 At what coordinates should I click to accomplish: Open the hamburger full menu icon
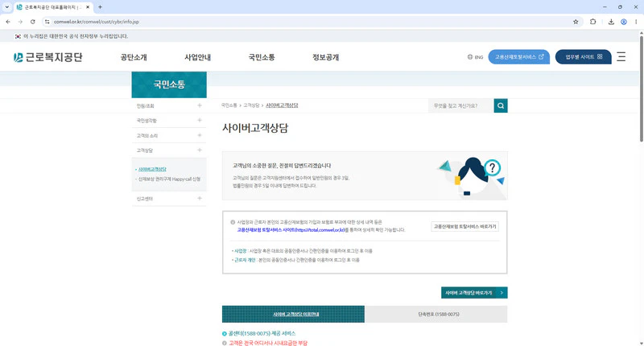[621, 56]
